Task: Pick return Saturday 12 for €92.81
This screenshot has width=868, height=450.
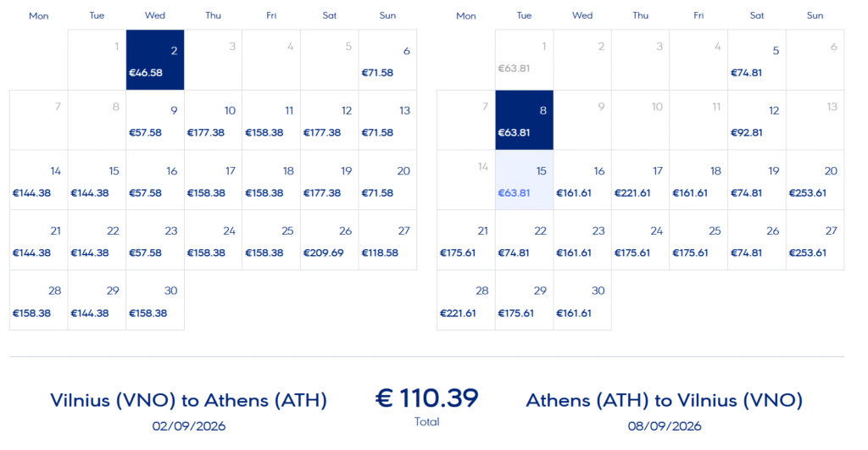Action: coord(757,120)
